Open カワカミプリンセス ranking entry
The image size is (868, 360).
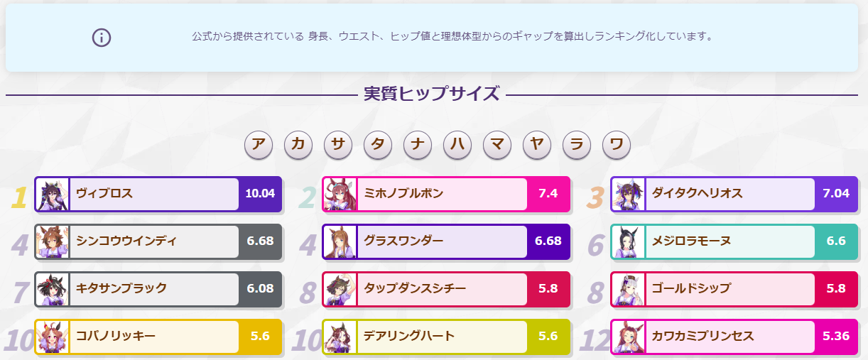[x=734, y=337]
